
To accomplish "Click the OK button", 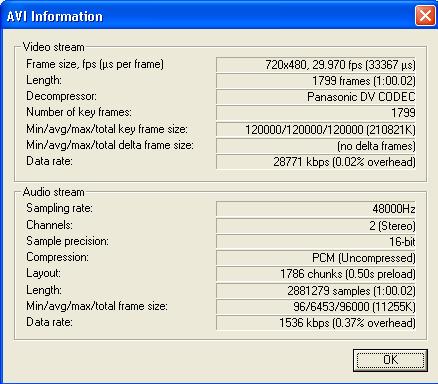I will click(390, 360).
